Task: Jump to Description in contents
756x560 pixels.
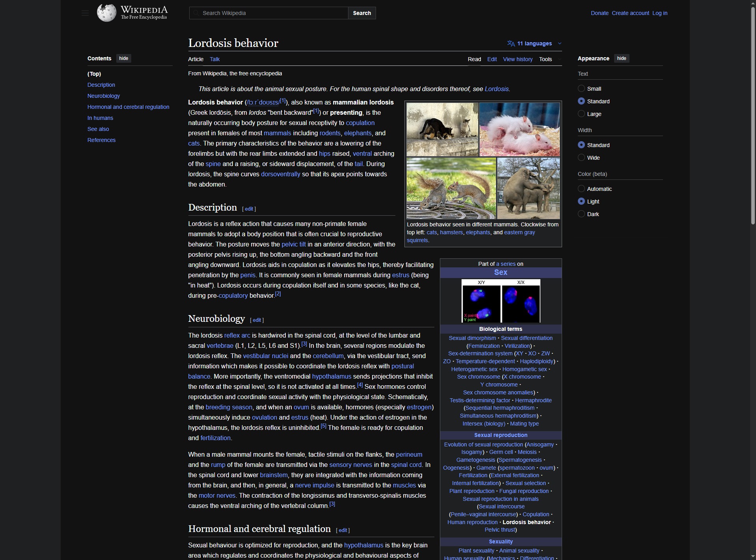Action: (101, 85)
